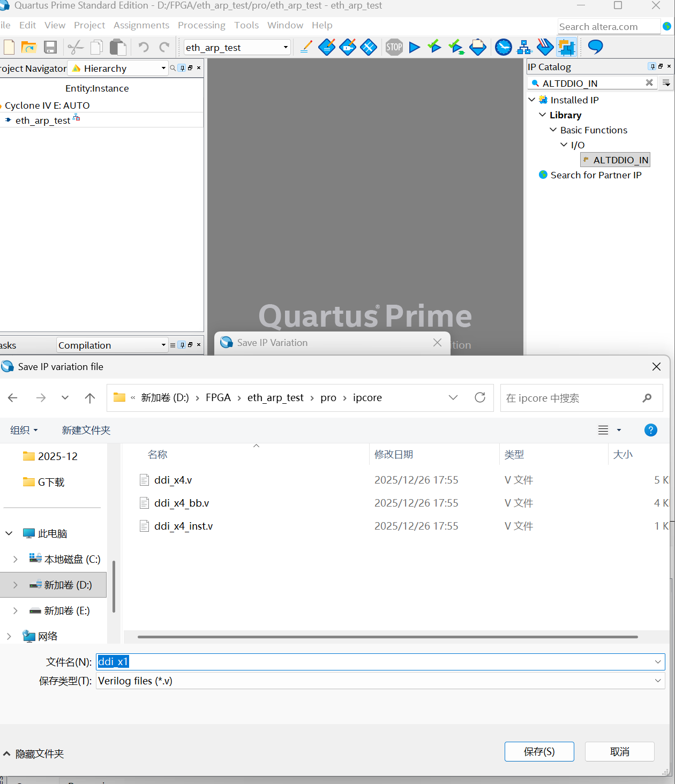The image size is (675, 784).
Task: Click the 取消 cancel button
Action: click(620, 751)
